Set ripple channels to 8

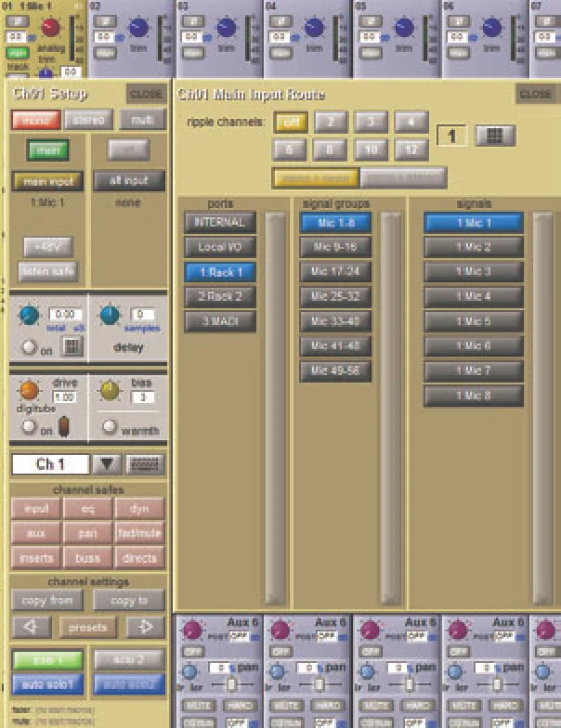click(330, 149)
